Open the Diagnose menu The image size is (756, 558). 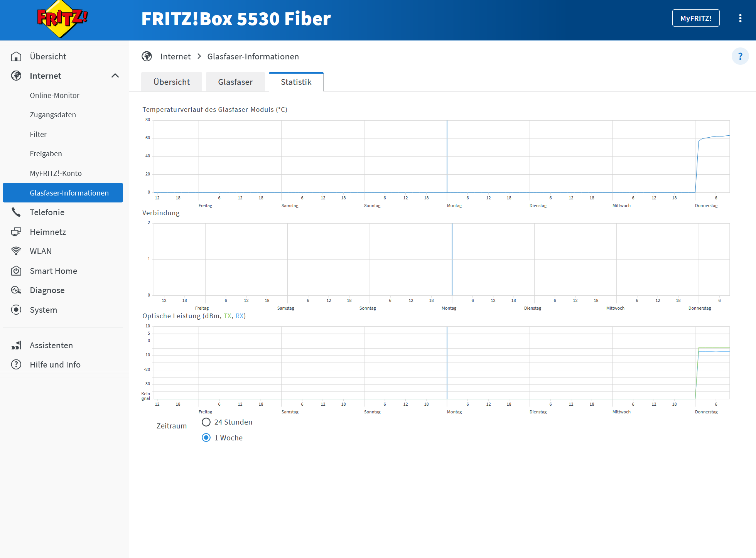pyautogui.click(x=47, y=290)
